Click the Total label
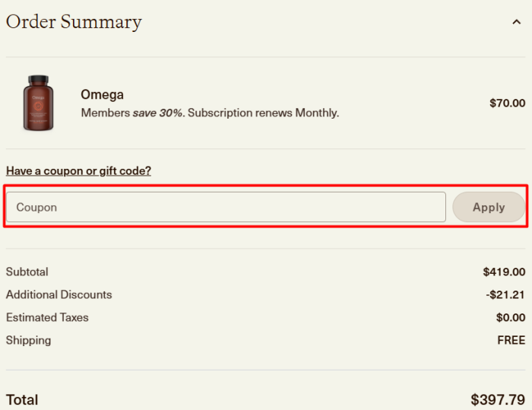Image resolution: width=532 pixels, height=410 pixels. coord(22,399)
